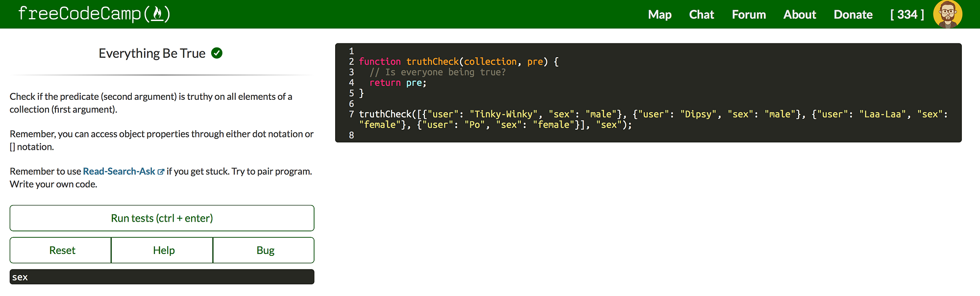
Task: Click the 'Write your own code.' text
Action: coord(53,184)
